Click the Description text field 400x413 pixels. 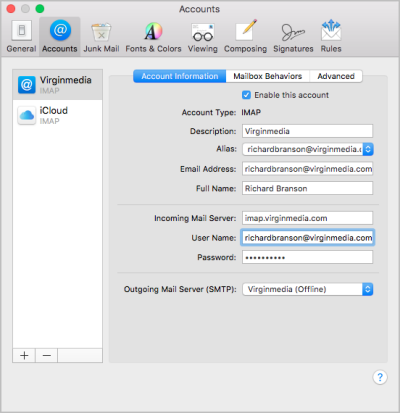(307, 131)
